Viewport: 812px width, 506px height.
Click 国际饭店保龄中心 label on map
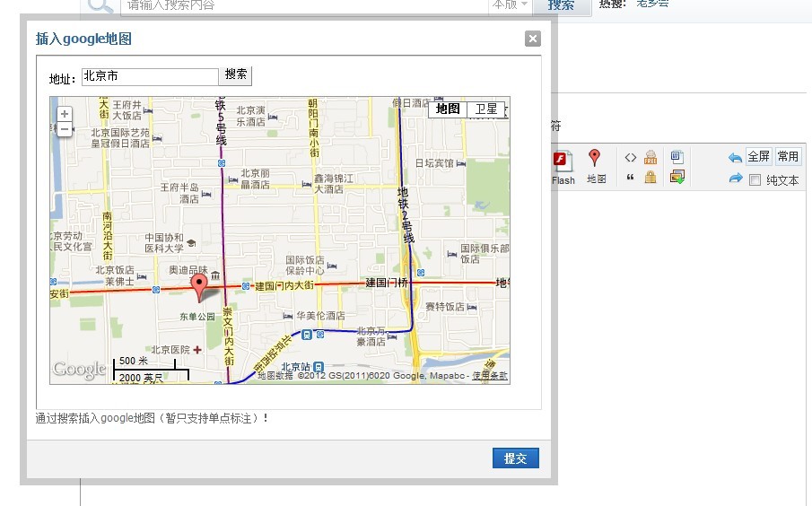[305, 266]
